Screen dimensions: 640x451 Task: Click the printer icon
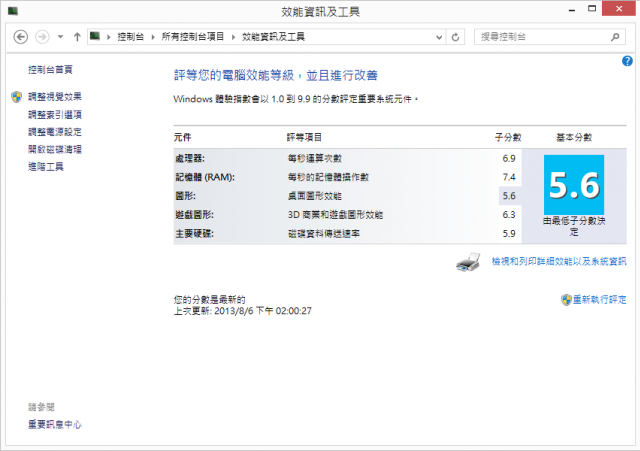[x=468, y=262]
